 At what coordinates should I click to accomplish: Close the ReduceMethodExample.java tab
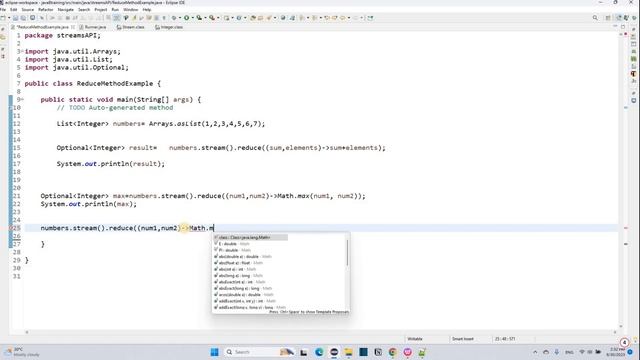pos(73,27)
